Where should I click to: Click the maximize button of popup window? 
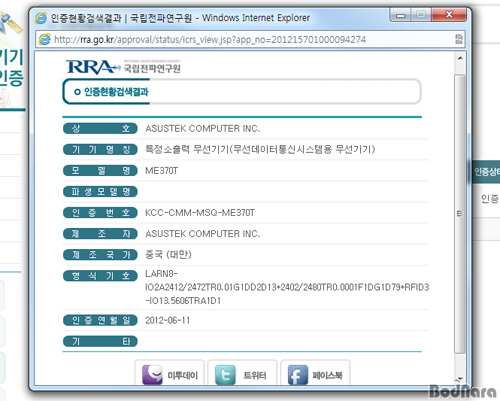pos(421,15)
